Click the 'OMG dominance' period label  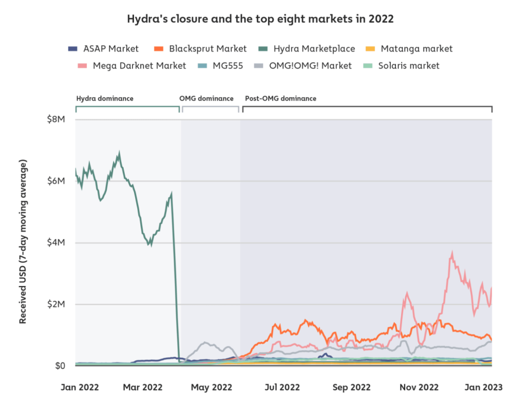pos(206,98)
